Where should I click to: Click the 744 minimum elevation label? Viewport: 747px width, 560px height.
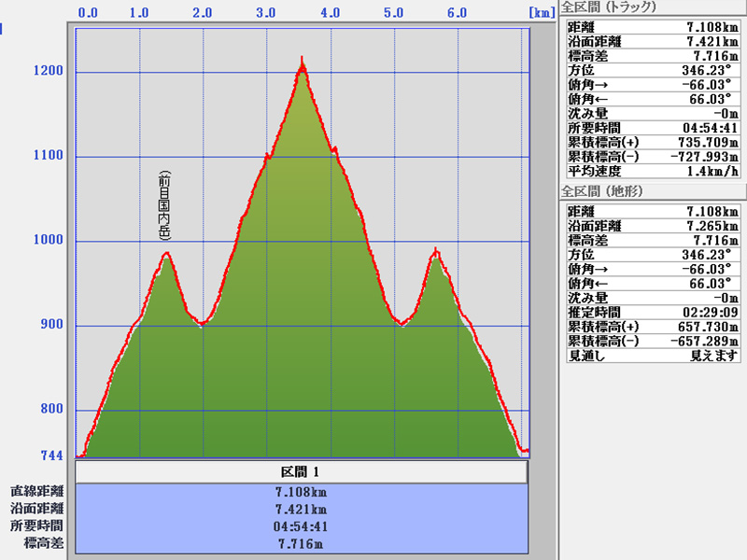(51, 455)
